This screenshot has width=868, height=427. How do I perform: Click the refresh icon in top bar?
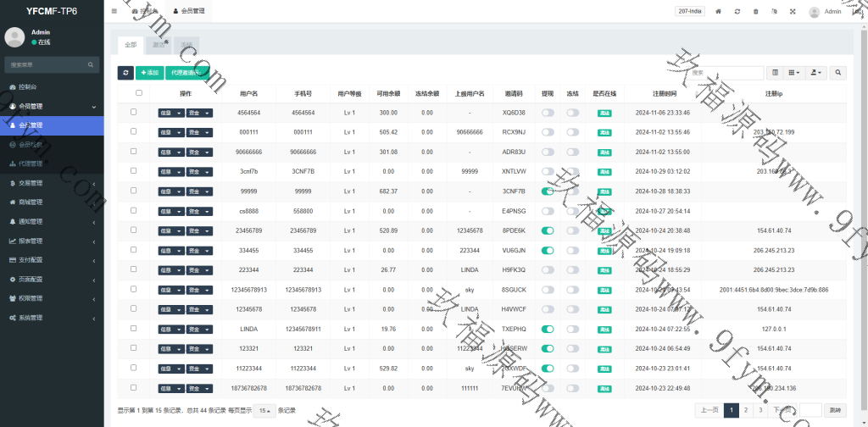point(737,12)
